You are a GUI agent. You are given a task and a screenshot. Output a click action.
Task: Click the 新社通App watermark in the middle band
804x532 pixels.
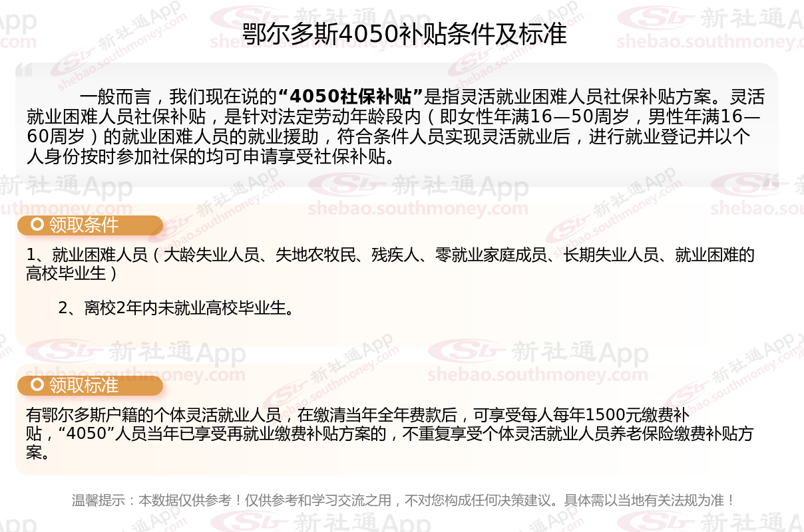click(x=460, y=187)
